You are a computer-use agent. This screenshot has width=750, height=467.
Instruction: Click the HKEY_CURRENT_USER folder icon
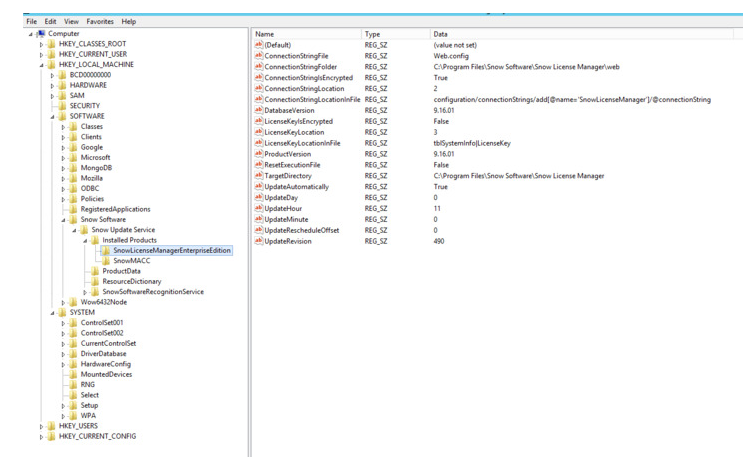(x=52, y=55)
